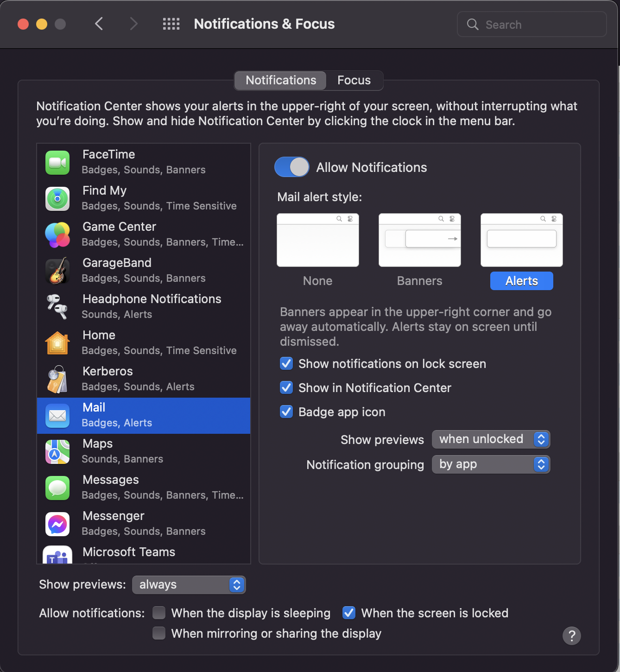Select the None alert style label
Viewport: 620px width, 672px height.
318,281
